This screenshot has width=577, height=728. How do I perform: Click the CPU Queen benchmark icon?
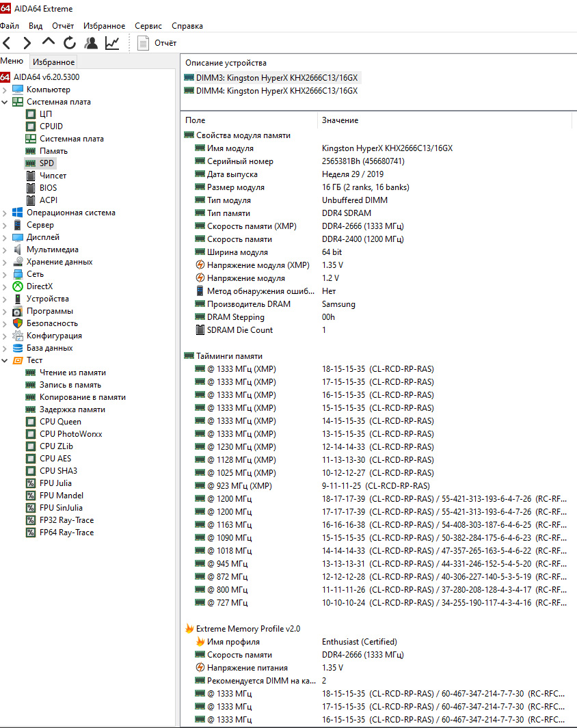click(x=31, y=422)
